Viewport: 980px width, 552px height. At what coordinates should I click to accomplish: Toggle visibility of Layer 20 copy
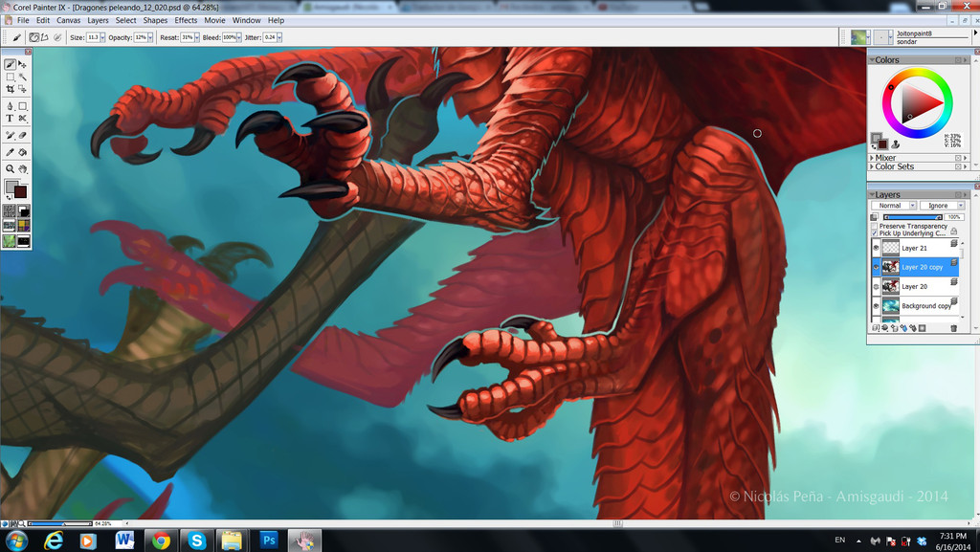(x=876, y=267)
